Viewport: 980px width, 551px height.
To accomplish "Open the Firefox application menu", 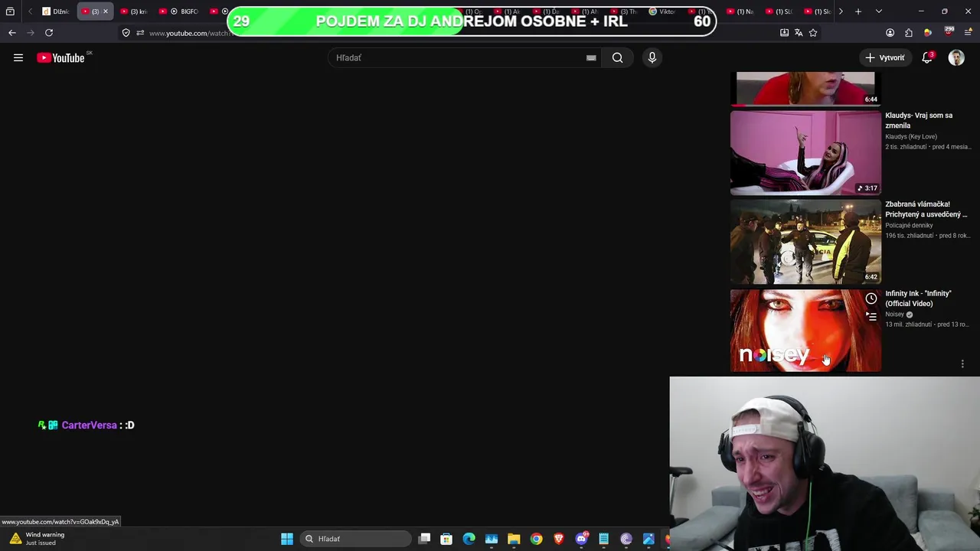I will (969, 33).
